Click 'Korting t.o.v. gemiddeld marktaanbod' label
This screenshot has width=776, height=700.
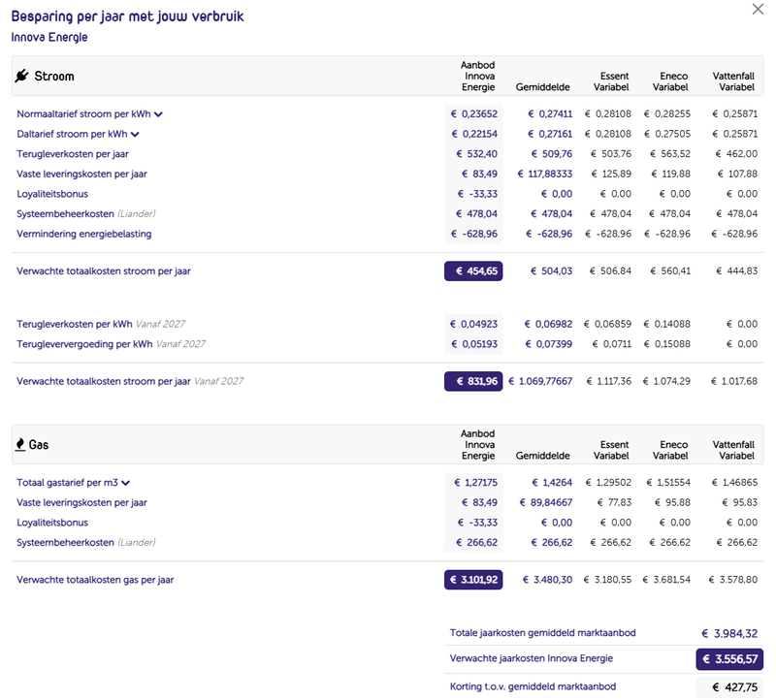point(533,686)
